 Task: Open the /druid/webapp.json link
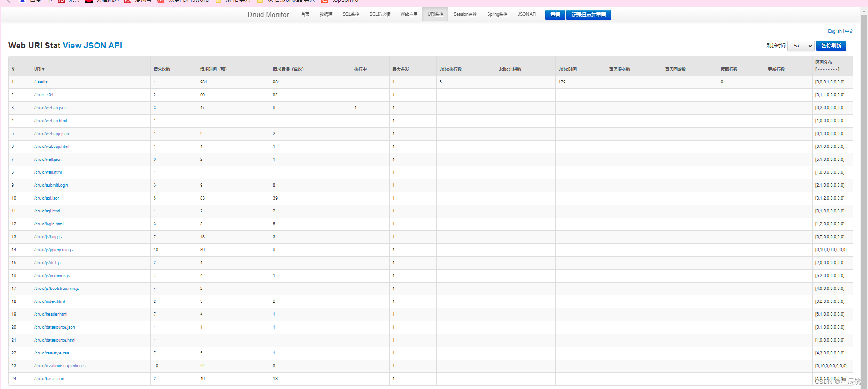51,134
